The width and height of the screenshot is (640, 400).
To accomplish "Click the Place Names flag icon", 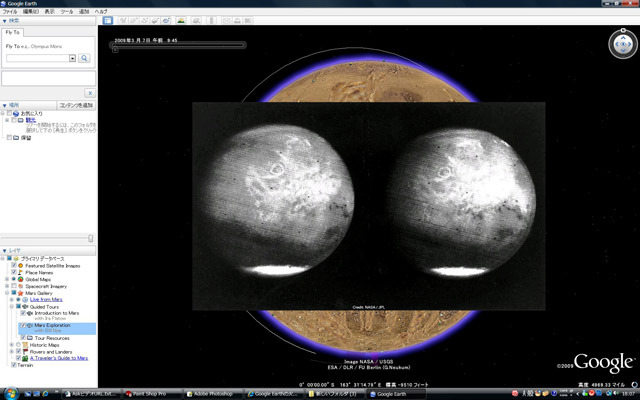I will coord(20,272).
